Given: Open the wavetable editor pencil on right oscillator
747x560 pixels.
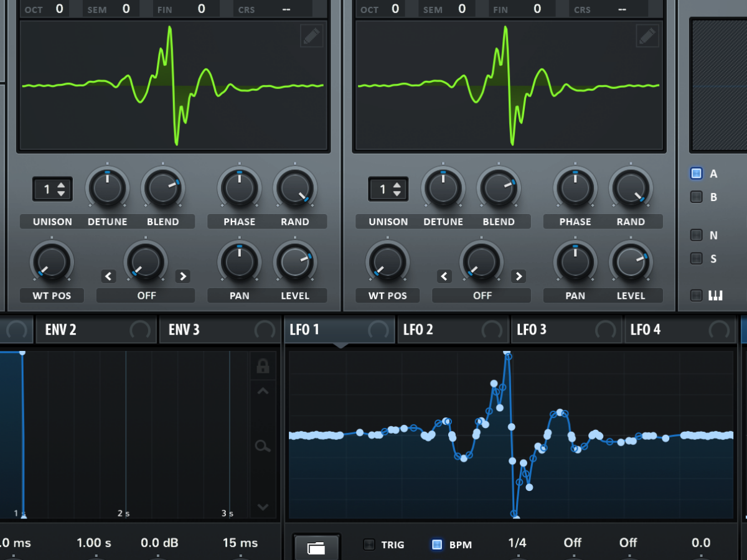Looking at the screenshot, I should pyautogui.click(x=647, y=36).
